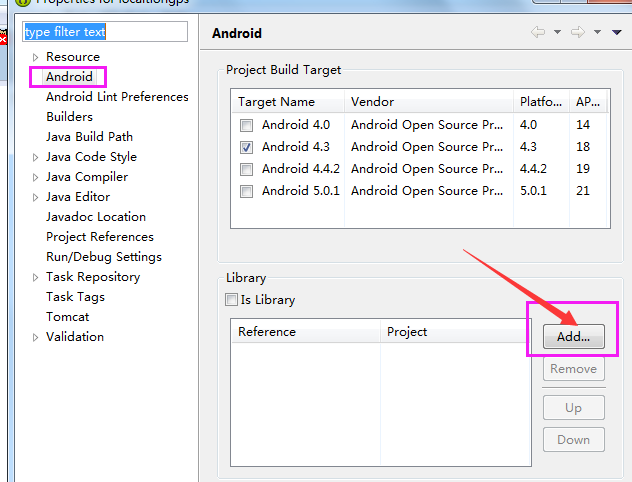This screenshot has height=482, width=632.
Task: Select Run/Debug Settings item
Action: pos(104,257)
